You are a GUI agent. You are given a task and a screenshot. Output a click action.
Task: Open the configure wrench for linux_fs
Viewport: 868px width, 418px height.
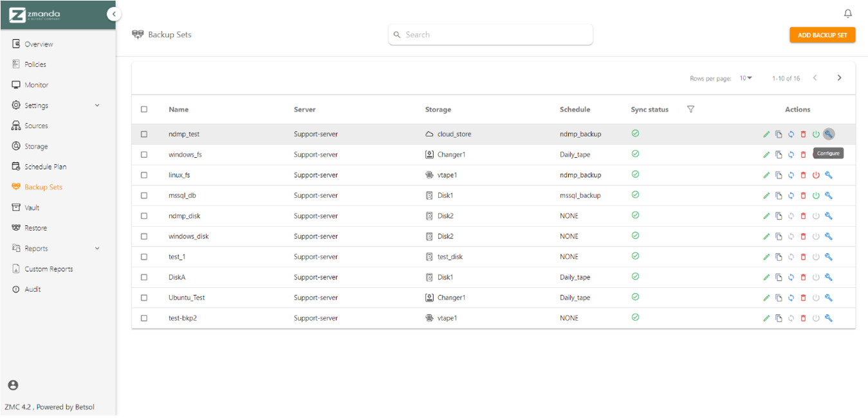click(x=829, y=175)
